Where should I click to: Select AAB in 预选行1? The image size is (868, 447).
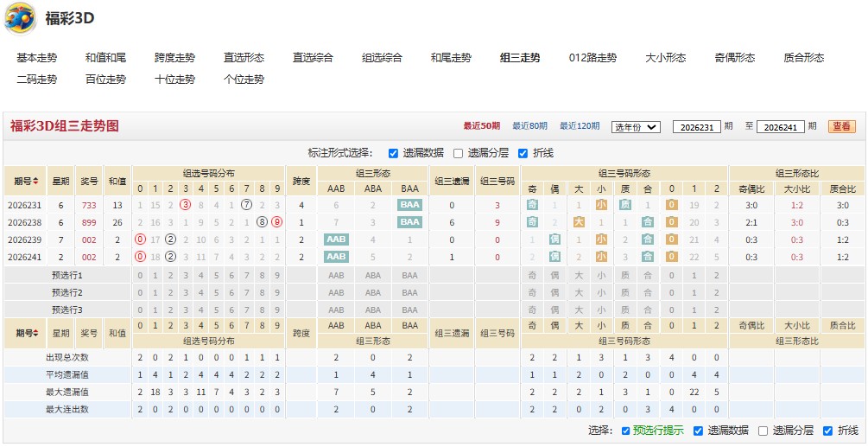(336, 275)
